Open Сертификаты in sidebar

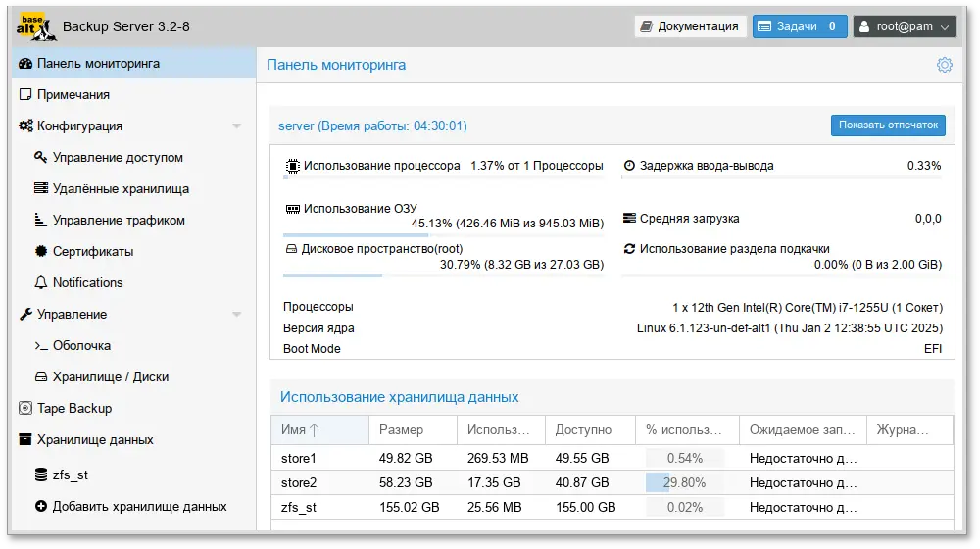93,252
